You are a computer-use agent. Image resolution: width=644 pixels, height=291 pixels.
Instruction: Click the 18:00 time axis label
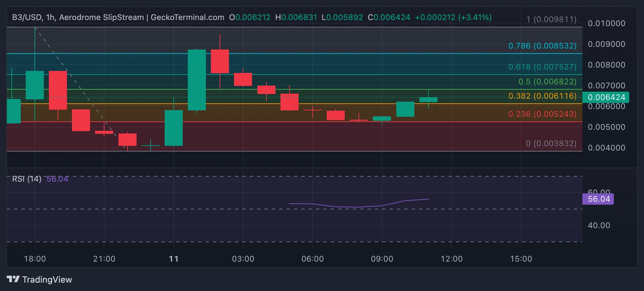click(35, 259)
